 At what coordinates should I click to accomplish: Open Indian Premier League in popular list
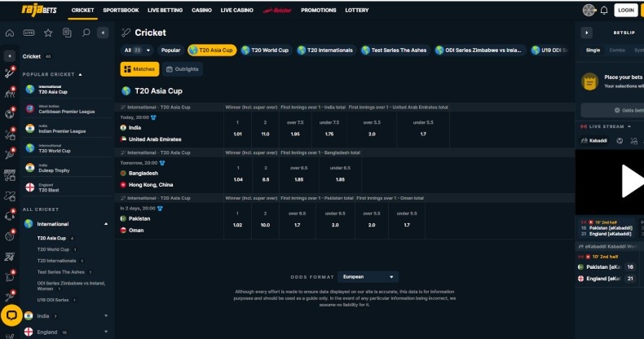(67, 129)
